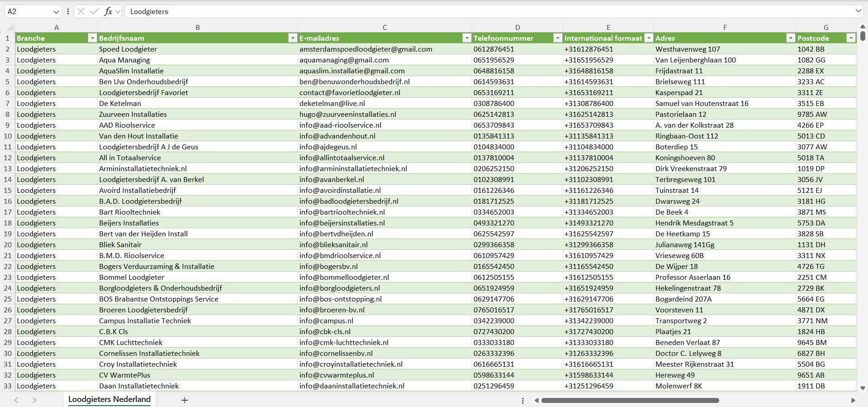Screen dimensions: 868x407
Task: Click vertical scrollbar down arrow
Action: point(863,388)
